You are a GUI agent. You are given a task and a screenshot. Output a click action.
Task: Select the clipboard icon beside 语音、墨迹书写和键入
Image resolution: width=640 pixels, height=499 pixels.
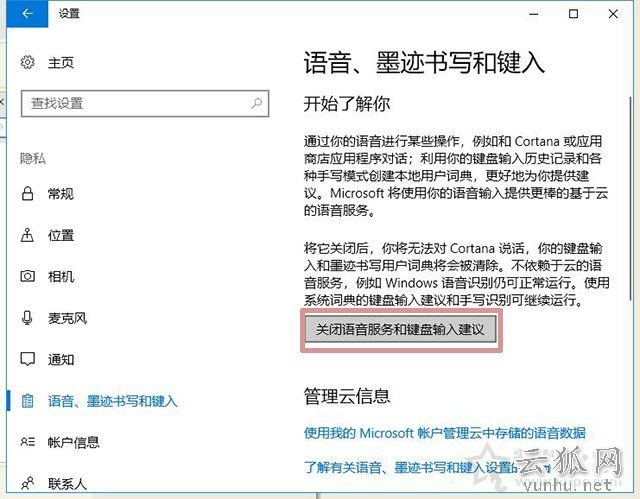pyautogui.click(x=27, y=401)
